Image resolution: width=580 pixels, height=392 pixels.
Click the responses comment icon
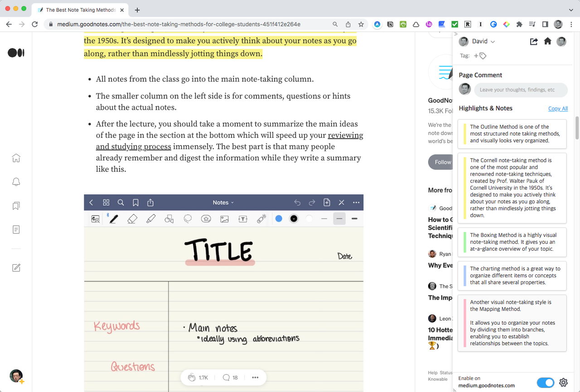226,377
